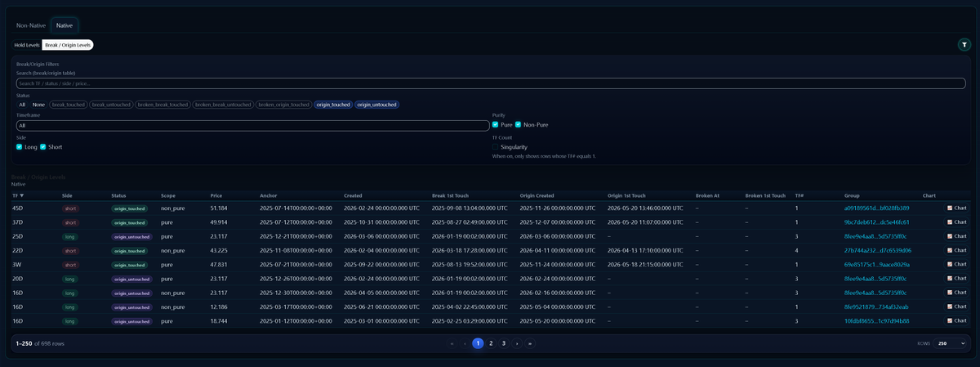Open Chart for the 20D row
Screen dimensions: 980x367
click(x=956, y=279)
